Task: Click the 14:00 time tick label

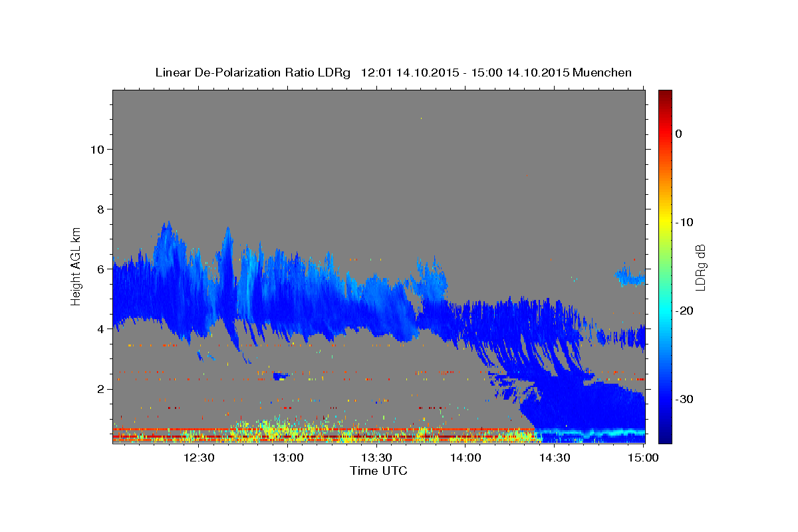Action: tap(465, 458)
